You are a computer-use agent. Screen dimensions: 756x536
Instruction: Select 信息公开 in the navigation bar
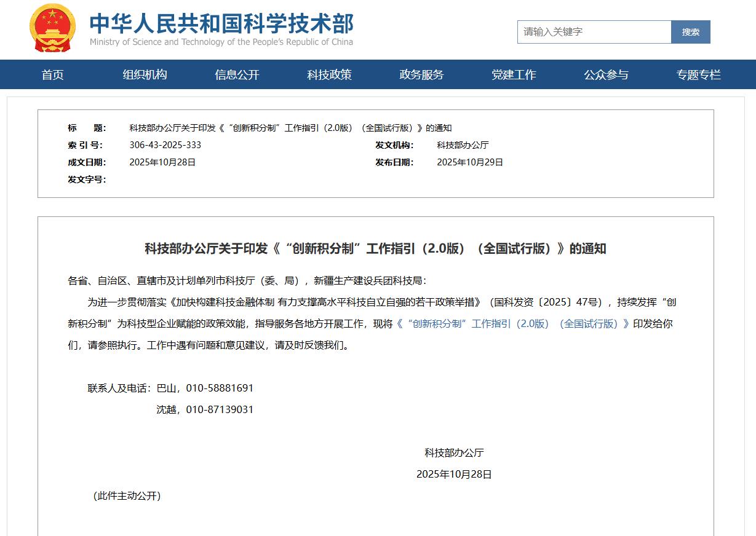click(237, 75)
